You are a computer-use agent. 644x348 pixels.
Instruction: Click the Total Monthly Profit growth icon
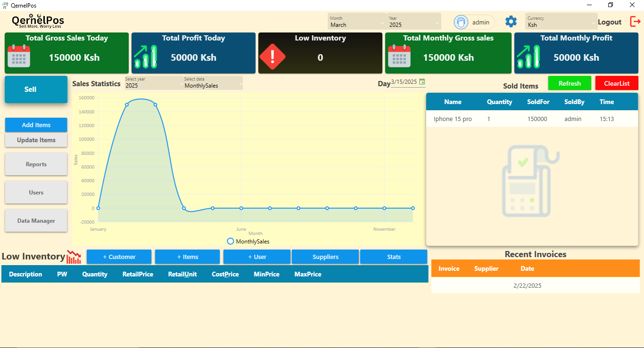[x=528, y=57]
